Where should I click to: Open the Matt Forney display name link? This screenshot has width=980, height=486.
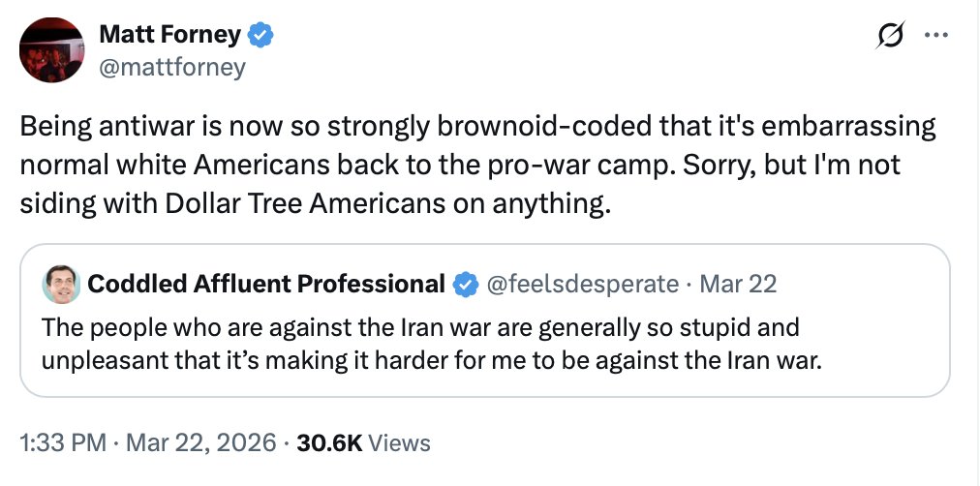coord(169,35)
